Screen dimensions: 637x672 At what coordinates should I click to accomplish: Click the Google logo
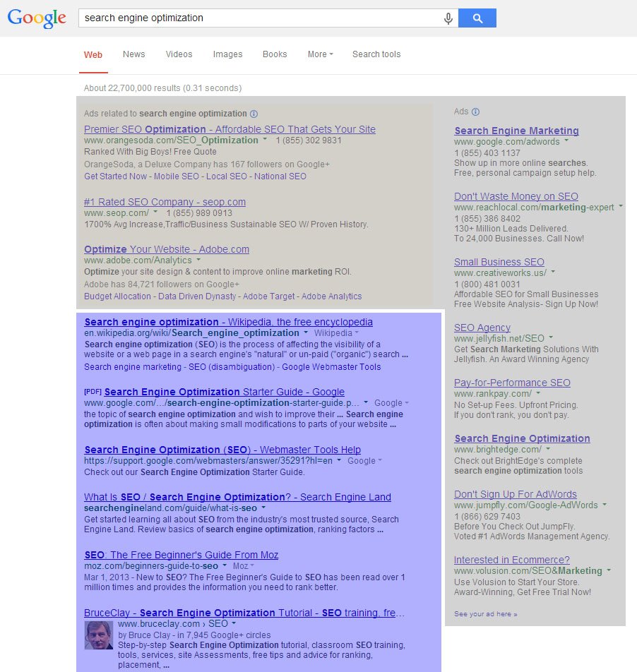tap(37, 18)
